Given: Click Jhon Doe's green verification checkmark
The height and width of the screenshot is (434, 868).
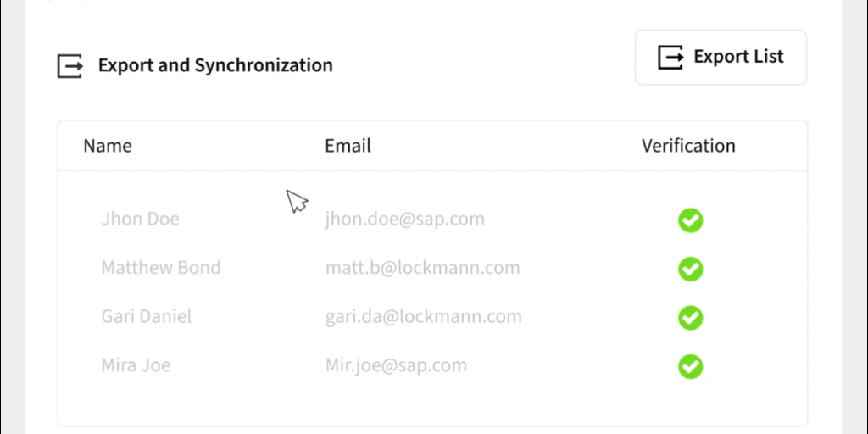Looking at the screenshot, I should click(x=690, y=220).
